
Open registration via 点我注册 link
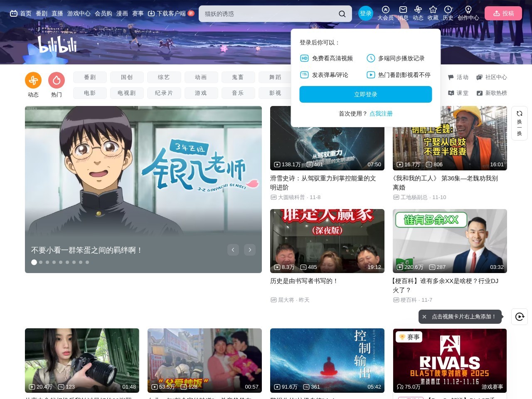[381, 113]
